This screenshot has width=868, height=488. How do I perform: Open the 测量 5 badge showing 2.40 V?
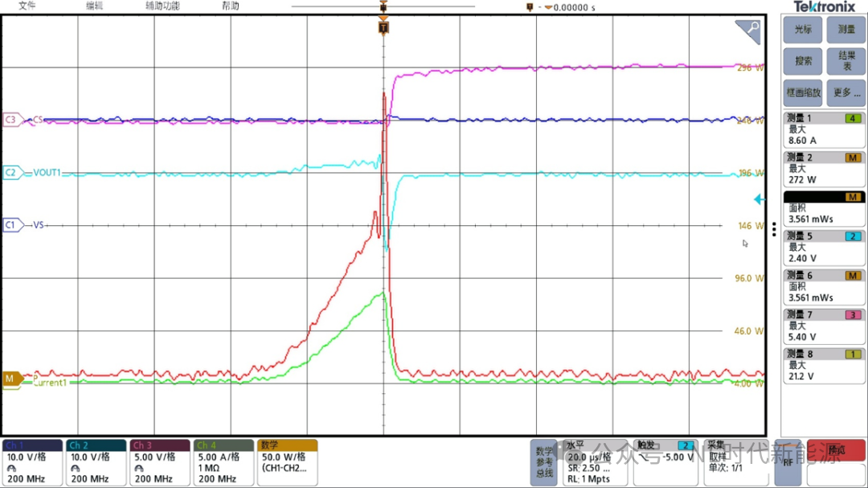coord(824,247)
